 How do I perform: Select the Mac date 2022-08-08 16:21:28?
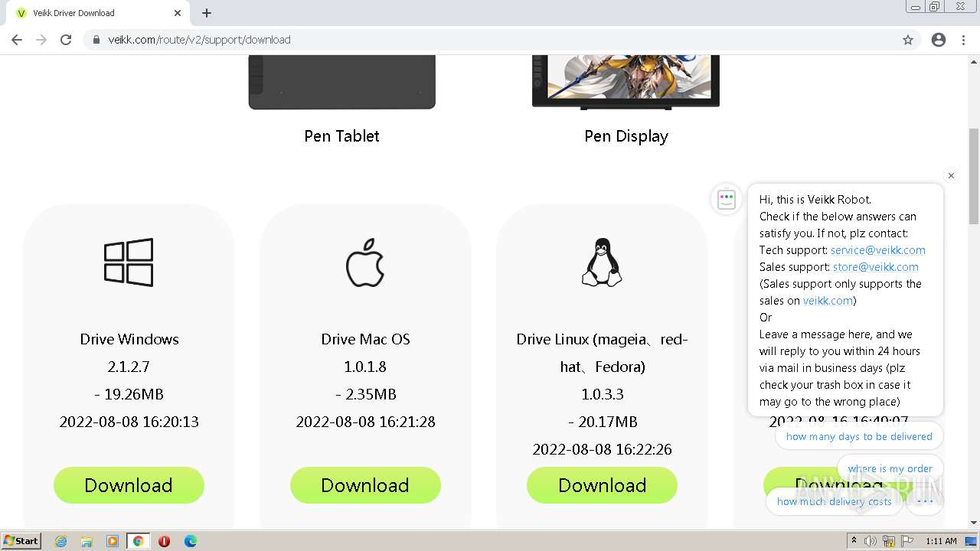365,422
